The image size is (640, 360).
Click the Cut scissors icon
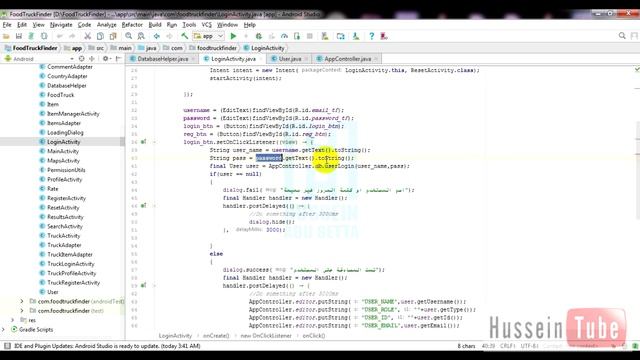click(x=87, y=36)
